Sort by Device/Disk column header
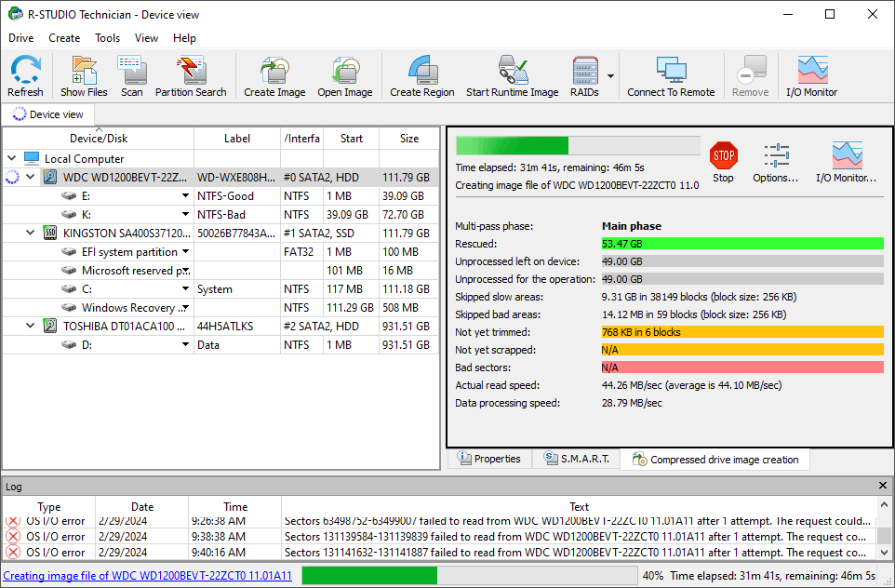 click(x=99, y=138)
